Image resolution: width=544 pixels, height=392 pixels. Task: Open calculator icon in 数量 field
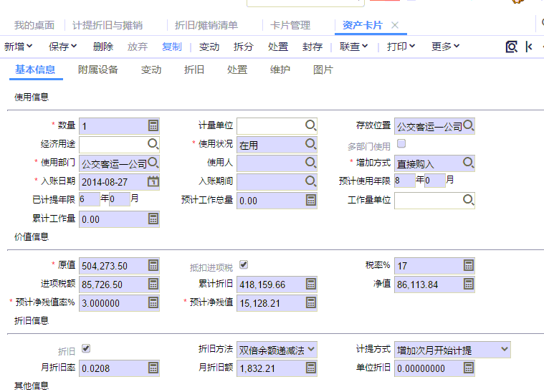(x=153, y=125)
